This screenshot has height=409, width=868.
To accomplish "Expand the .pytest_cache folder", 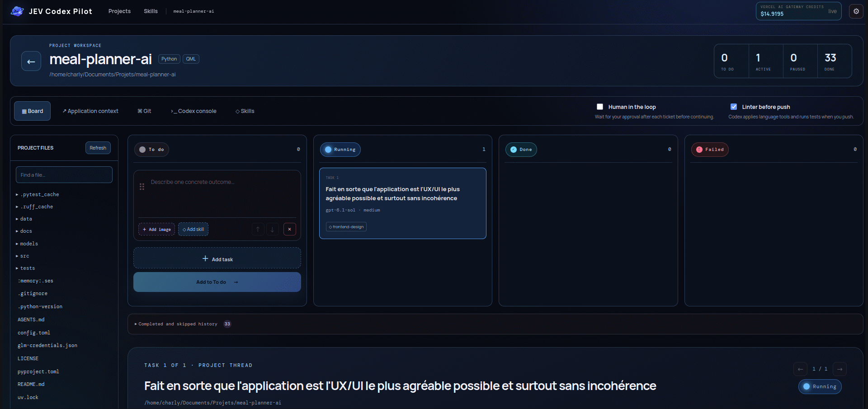I will click(x=38, y=194).
